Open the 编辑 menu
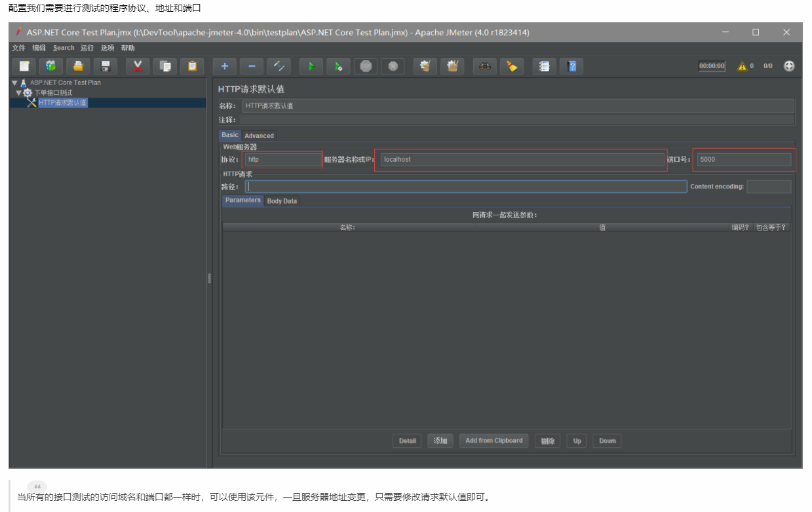 click(39, 48)
